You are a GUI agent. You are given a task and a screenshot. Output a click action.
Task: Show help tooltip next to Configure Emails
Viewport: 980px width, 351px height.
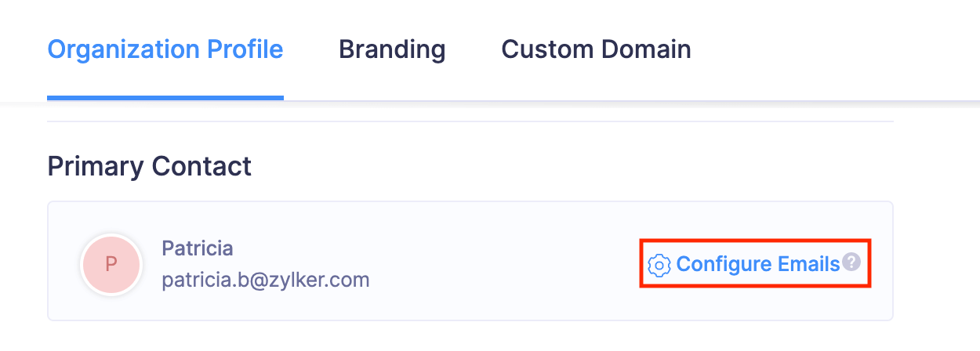[851, 263]
